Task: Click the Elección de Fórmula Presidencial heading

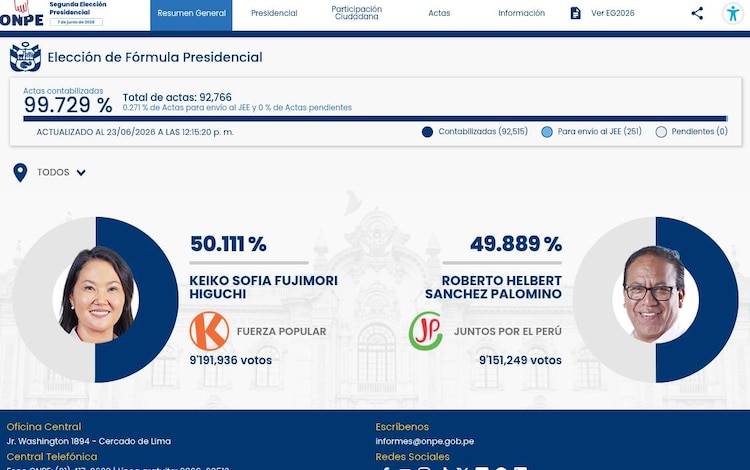Action: (x=155, y=57)
